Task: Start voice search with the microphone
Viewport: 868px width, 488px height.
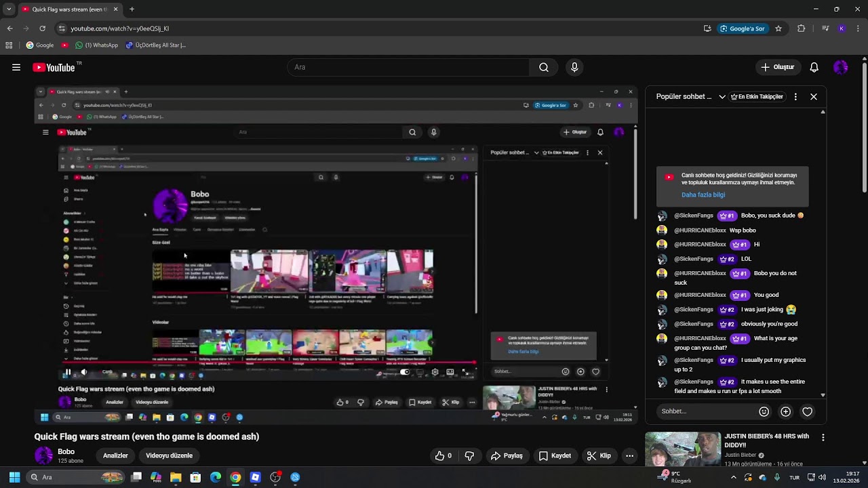Action: 574,67
